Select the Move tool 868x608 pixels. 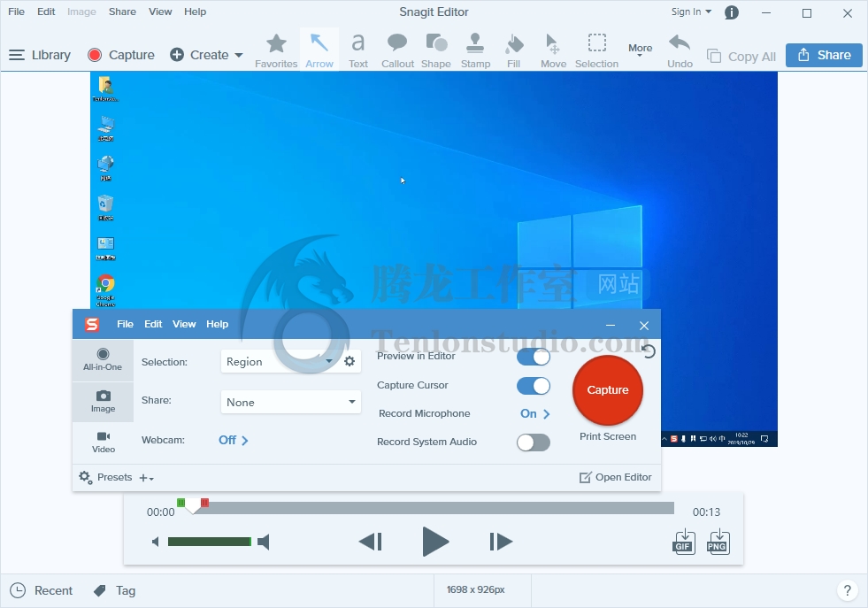click(x=553, y=50)
